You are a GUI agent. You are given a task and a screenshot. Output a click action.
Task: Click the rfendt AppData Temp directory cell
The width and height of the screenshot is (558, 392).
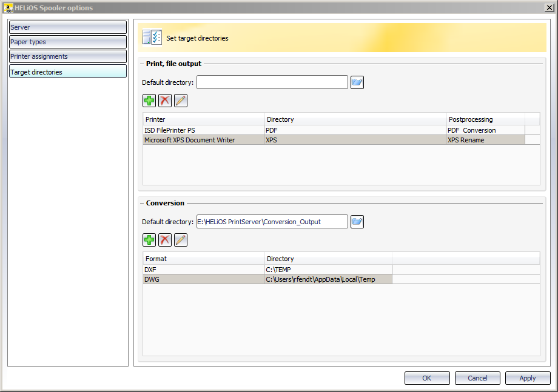tap(328, 279)
